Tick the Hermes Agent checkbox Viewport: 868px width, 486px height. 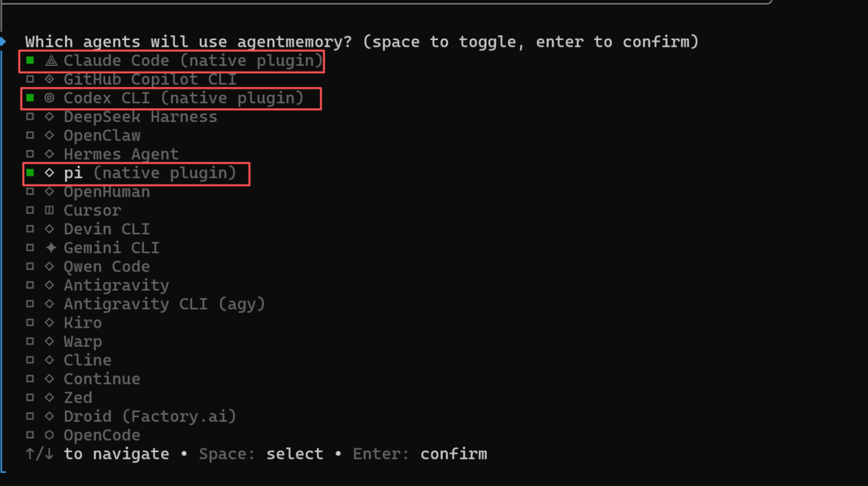[30, 154]
